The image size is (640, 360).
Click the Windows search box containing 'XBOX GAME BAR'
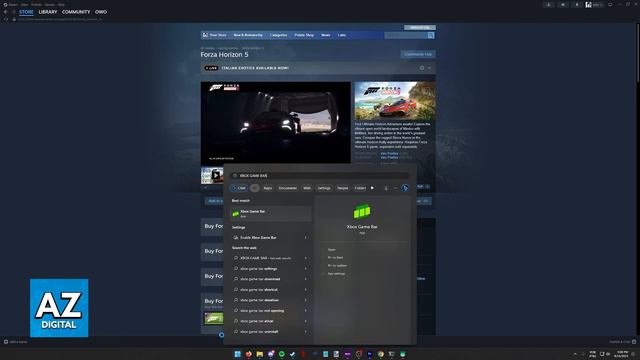[320, 176]
